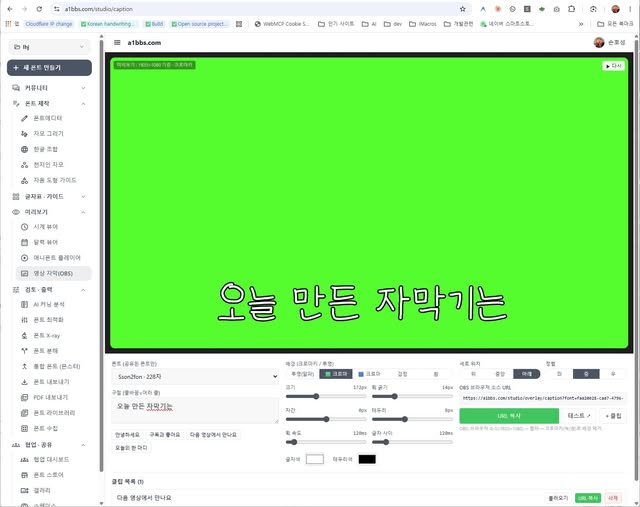Toggle the hamburger menu beside a1bbs.com
Viewport: 640px width, 507px height.
(117, 42)
